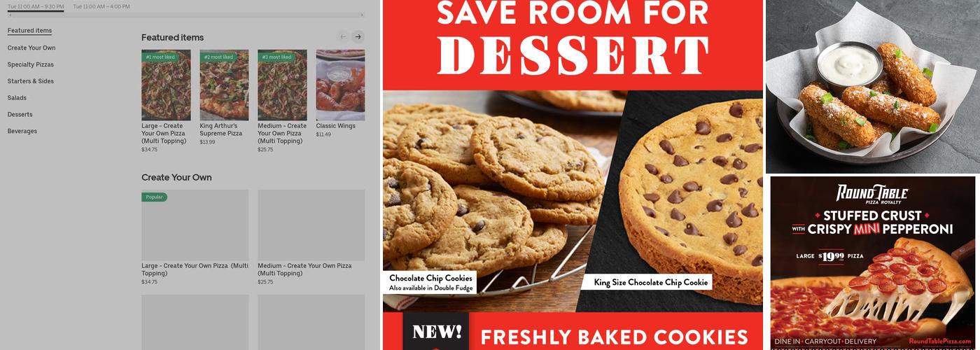Click the previous arrow in Featured items carousel
Screen dimensions: 980x350
pyautogui.click(x=343, y=36)
